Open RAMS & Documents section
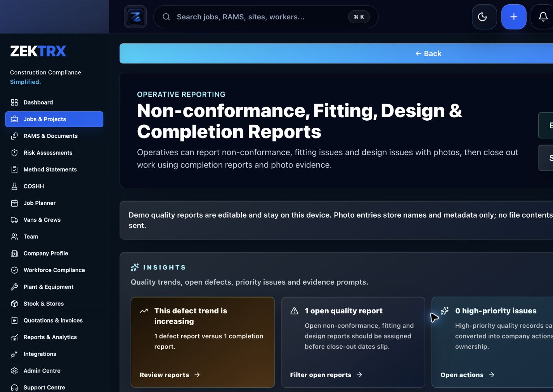Viewport: 553px width, 392px height. pyautogui.click(x=54, y=136)
